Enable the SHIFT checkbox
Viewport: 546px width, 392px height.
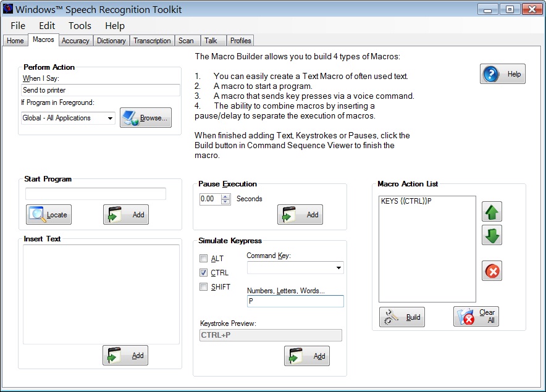pos(203,287)
